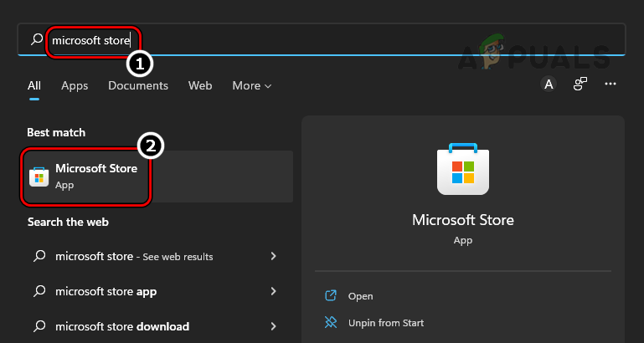Click the Microsoft Store icon under Best match
The width and height of the screenshot is (644, 343).
39,177
